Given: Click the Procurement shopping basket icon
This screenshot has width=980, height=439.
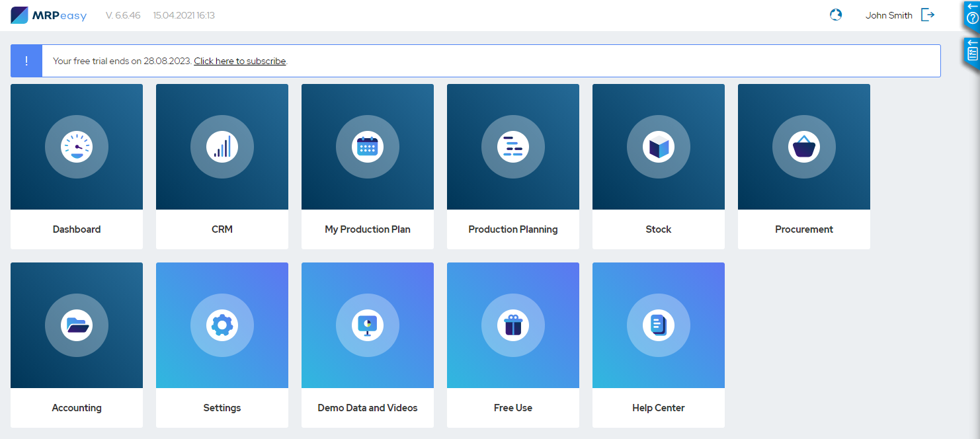Looking at the screenshot, I should click(803, 147).
